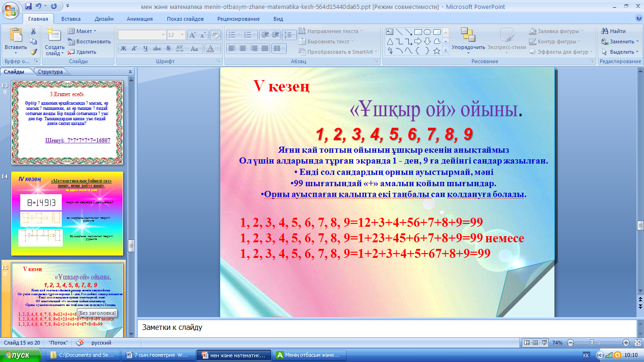Image resolution: width=644 pixels, height=362 pixels.
Task: Select slide 14 thumbnail
Action: (67, 213)
